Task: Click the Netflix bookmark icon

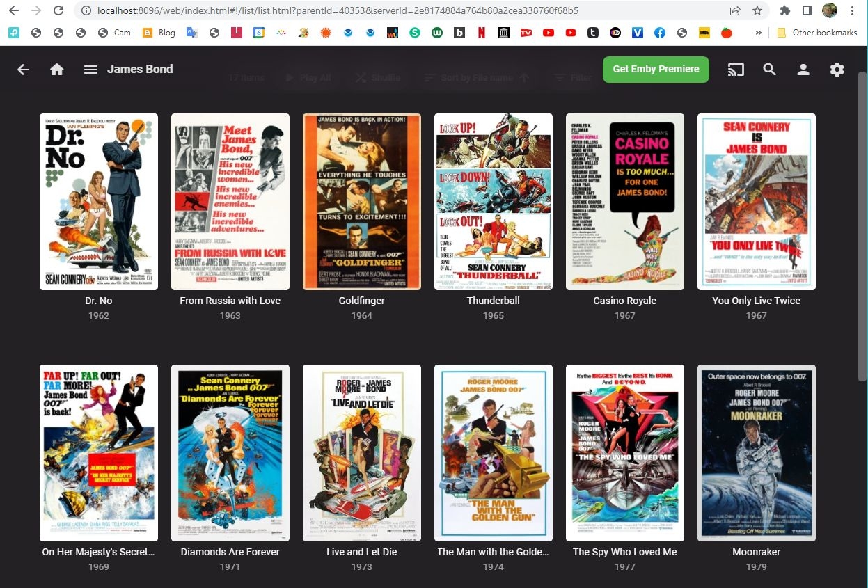Action: pyautogui.click(x=482, y=33)
